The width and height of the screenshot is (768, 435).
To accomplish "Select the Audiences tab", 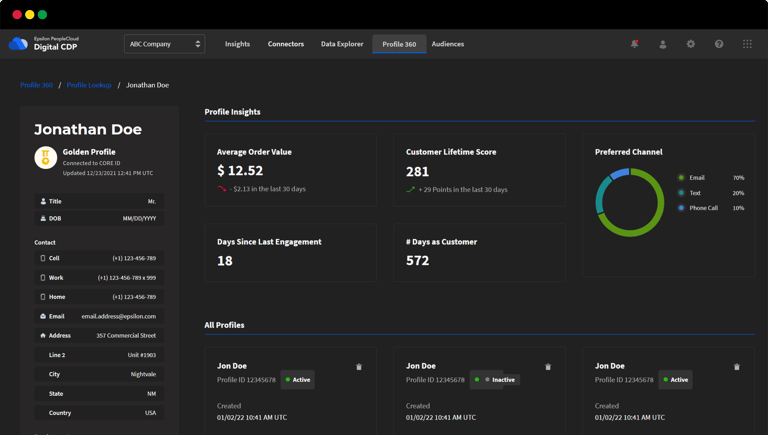I will (447, 44).
